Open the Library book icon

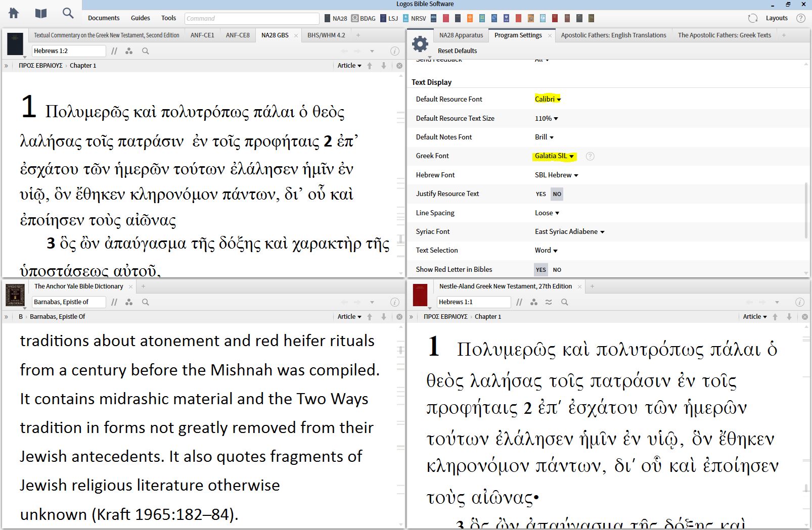41,13
